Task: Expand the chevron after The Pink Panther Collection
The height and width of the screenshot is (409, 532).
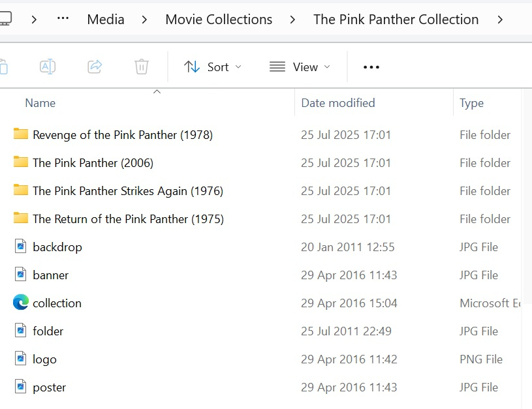Action: coord(500,20)
